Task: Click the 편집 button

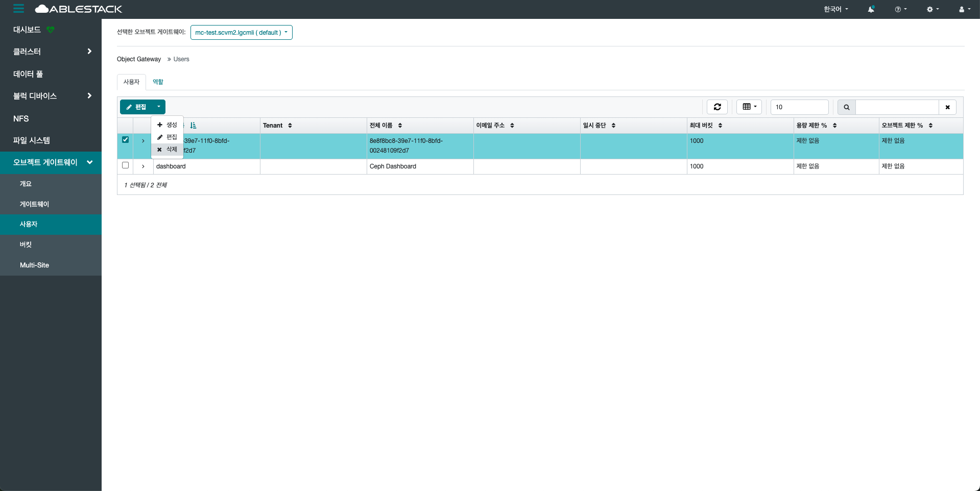Action: pos(136,107)
